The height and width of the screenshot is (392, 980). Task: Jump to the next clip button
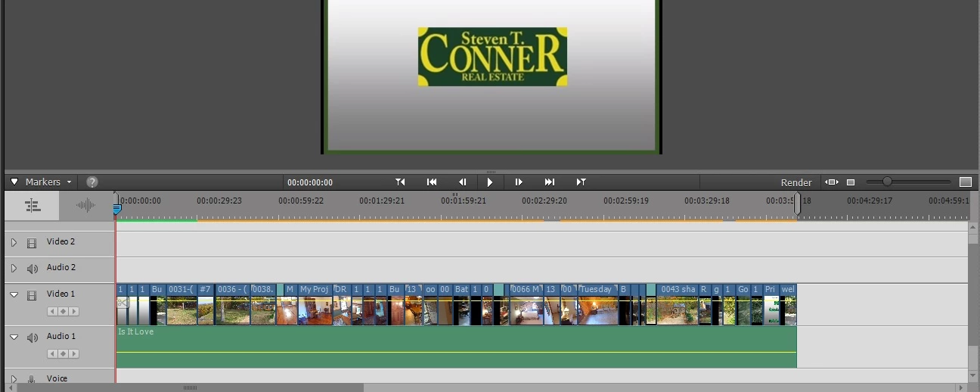click(x=550, y=182)
